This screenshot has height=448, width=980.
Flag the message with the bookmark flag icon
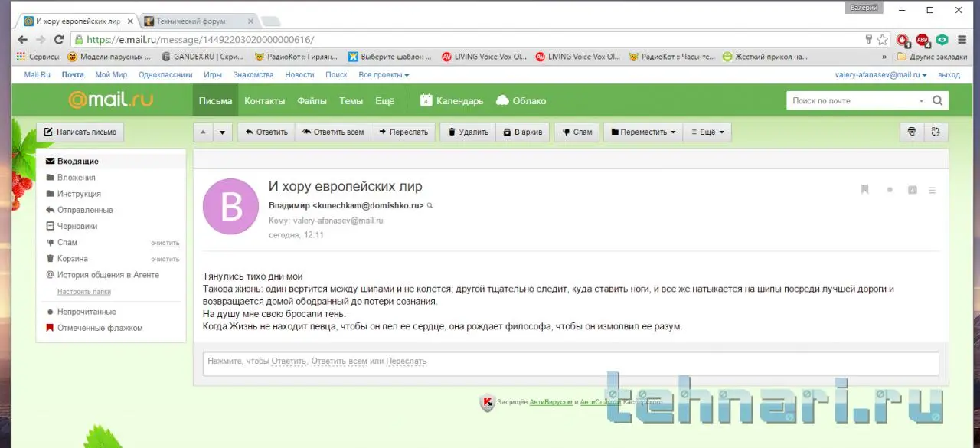pos(865,190)
